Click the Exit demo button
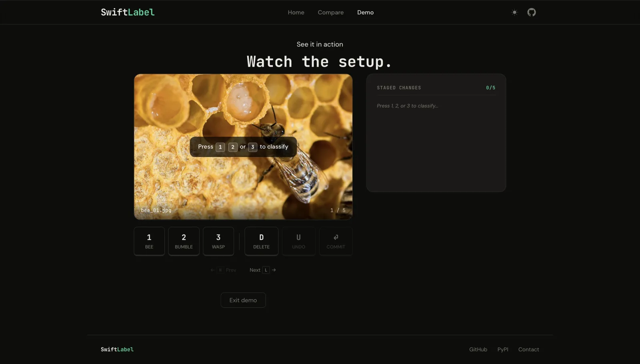640x364 pixels. [x=243, y=300]
